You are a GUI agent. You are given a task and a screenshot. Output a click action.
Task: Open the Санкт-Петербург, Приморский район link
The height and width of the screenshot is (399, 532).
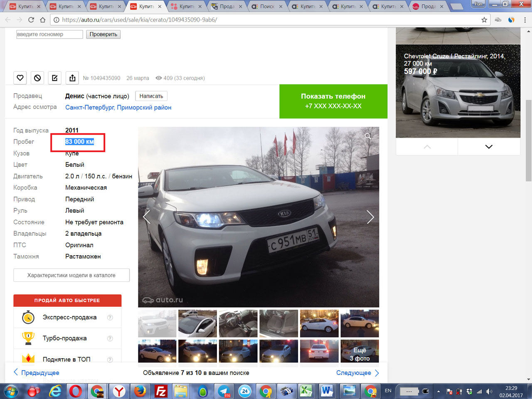pyautogui.click(x=118, y=107)
